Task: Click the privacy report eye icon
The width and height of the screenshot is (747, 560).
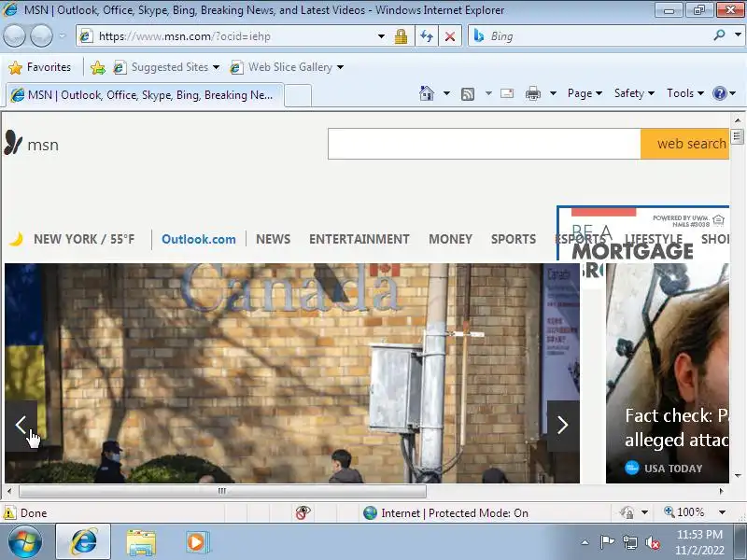Action: (x=303, y=512)
